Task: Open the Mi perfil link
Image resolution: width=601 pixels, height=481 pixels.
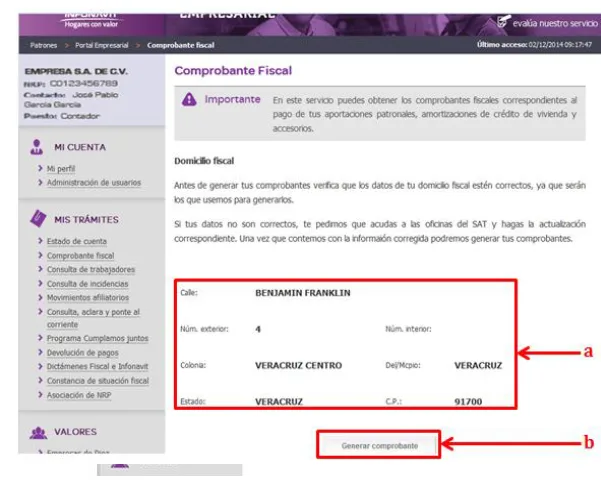Action: (61, 169)
